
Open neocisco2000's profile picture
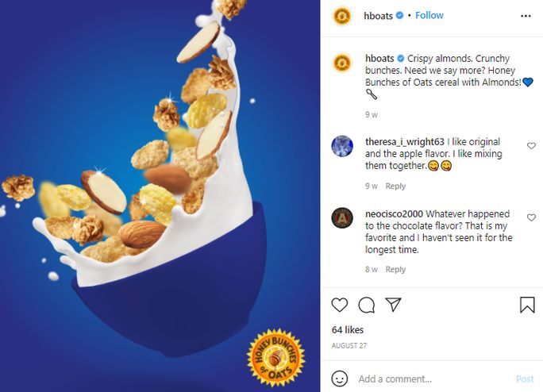pos(342,217)
